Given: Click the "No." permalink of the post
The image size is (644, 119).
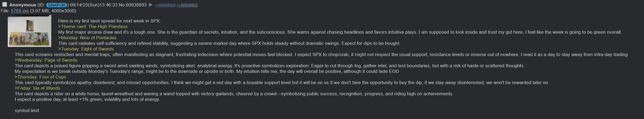Looking at the screenshot, I should pyautogui.click(x=122, y=5).
